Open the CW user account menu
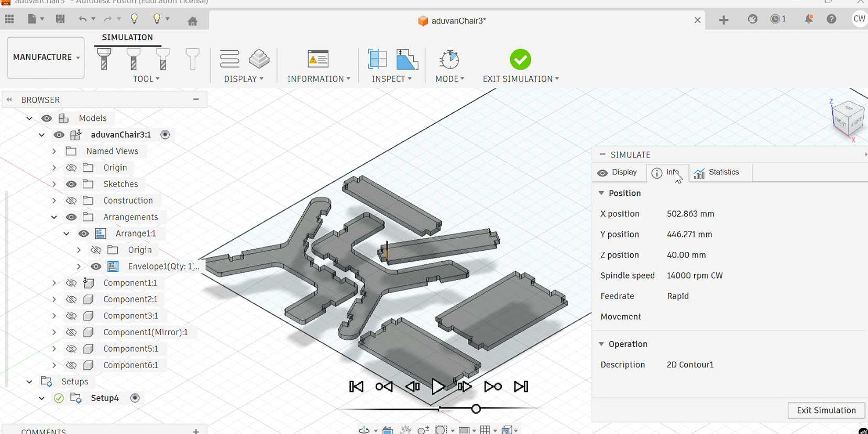The width and height of the screenshot is (868, 434). tap(859, 19)
